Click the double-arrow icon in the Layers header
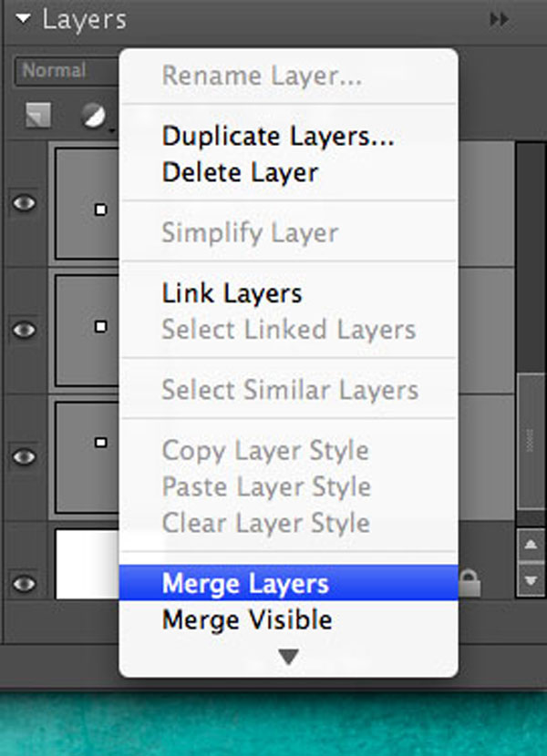The image size is (547, 756). (x=499, y=19)
